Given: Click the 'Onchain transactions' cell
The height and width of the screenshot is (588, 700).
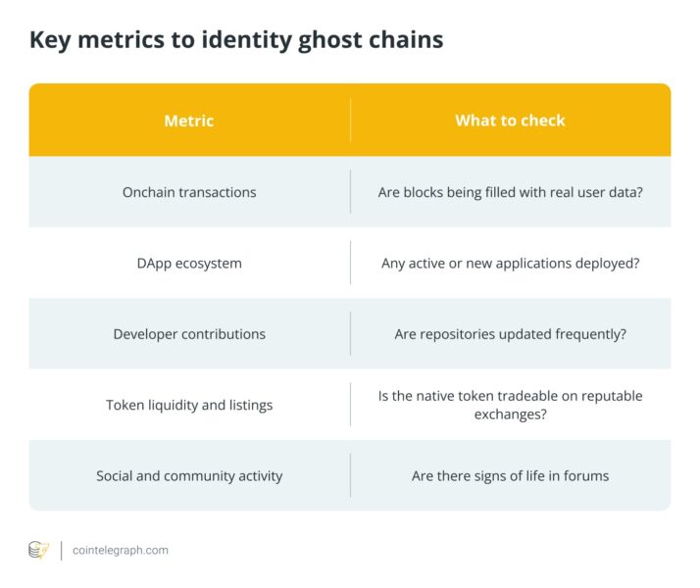Looking at the screenshot, I should pos(189,192).
